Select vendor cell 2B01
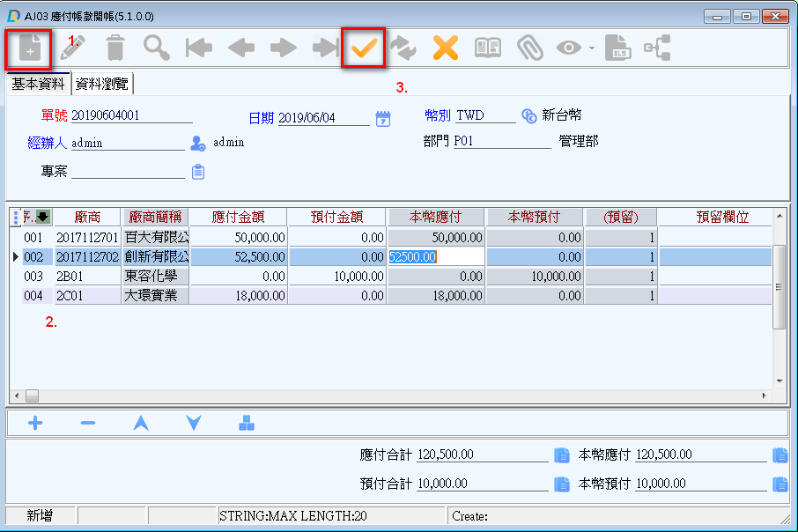Screen dimensions: 798x532 [x=87, y=276]
